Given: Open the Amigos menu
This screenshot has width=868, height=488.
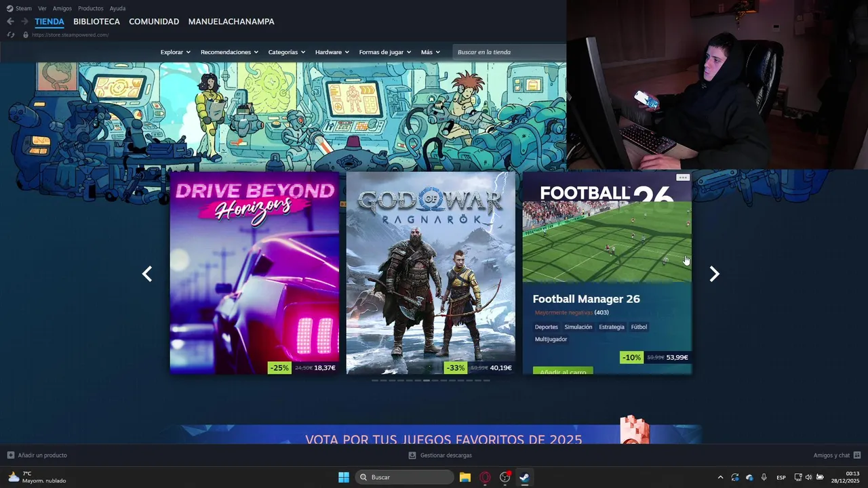Looking at the screenshot, I should point(62,8).
